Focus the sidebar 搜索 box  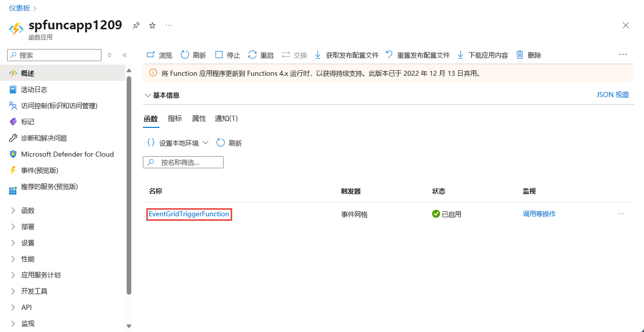coord(55,55)
